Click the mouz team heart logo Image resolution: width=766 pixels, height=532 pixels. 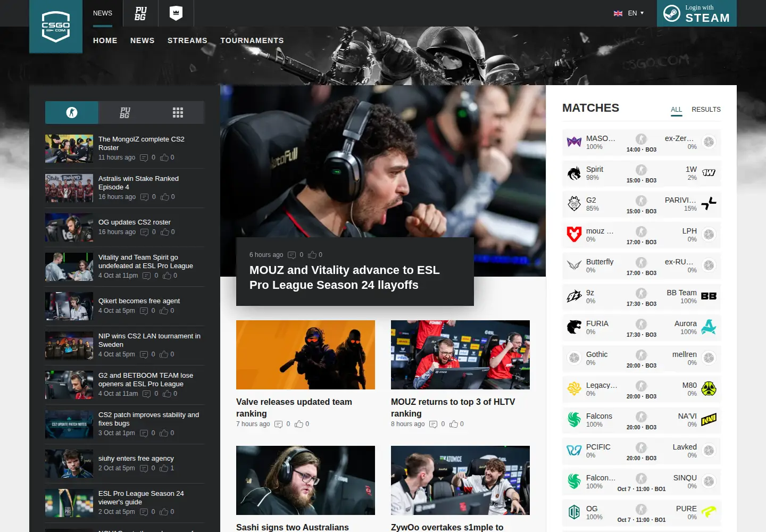574,235
